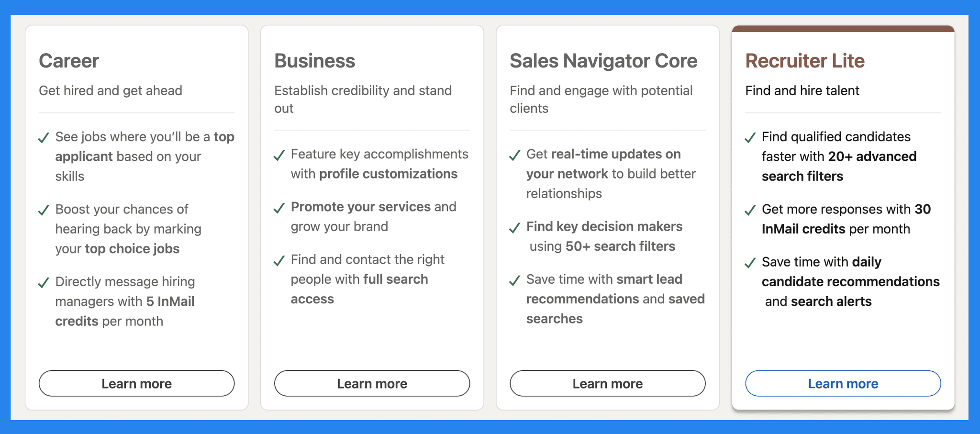Click the checkmark beside 'Promote your services'
This screenshot has height=434, width=980.
click(x=279, y=207)
